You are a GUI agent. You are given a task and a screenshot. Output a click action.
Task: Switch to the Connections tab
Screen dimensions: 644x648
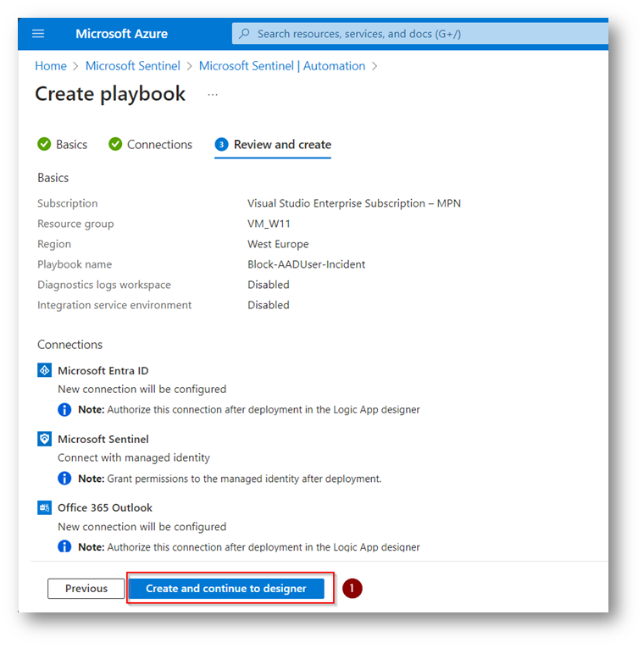tap(151, 145)
